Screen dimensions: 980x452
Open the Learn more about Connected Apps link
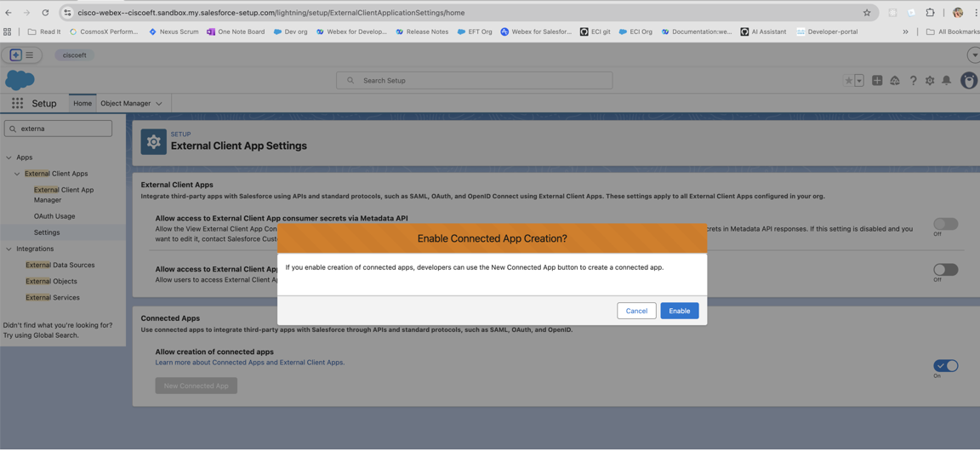click(x=250, y=363)
